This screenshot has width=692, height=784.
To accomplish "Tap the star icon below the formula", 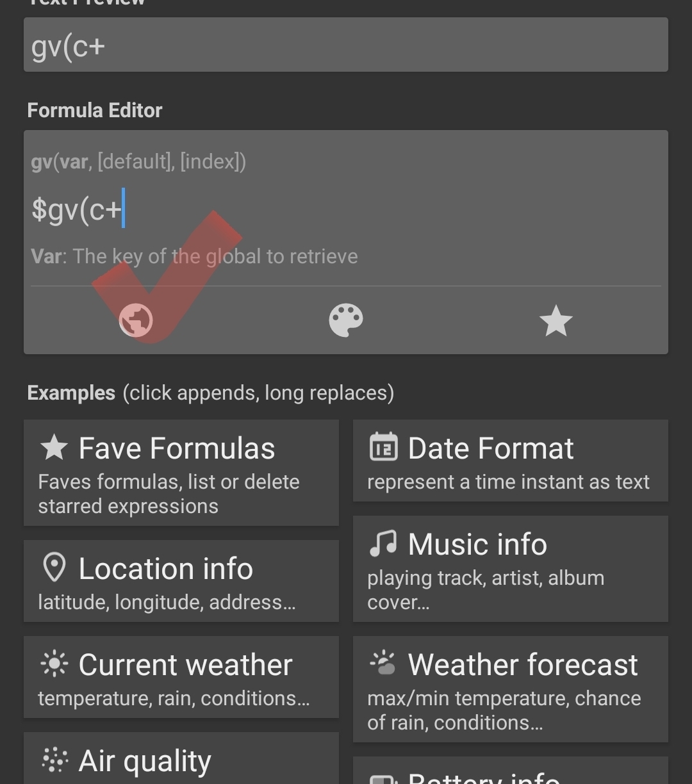I will click(x=556, y=320).
